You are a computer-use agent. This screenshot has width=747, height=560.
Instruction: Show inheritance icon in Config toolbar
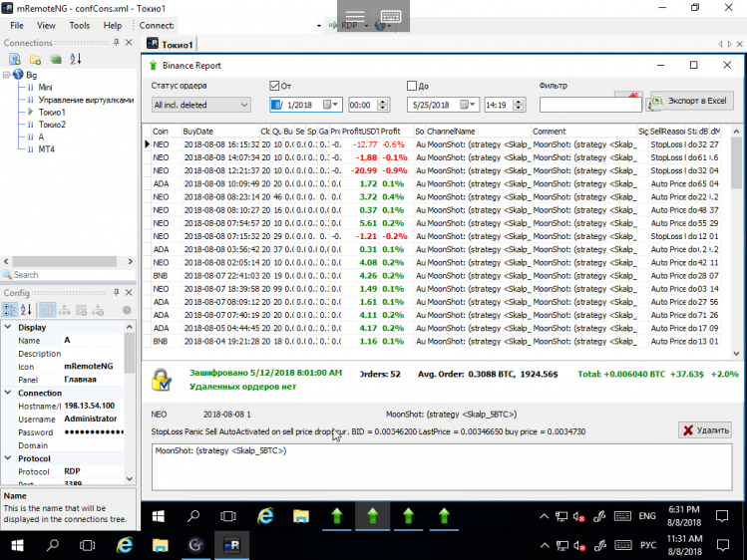[64, 310]
